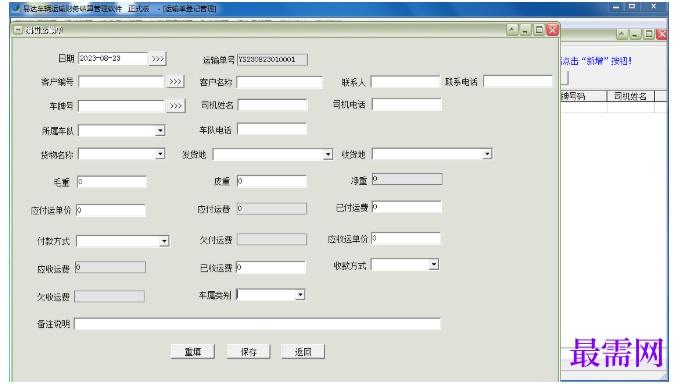The height and width of the screenshot is (384, 682).
Task: Expand the 收款方式 dropdown
Action: pyautogui.click(x=433, y=264)
